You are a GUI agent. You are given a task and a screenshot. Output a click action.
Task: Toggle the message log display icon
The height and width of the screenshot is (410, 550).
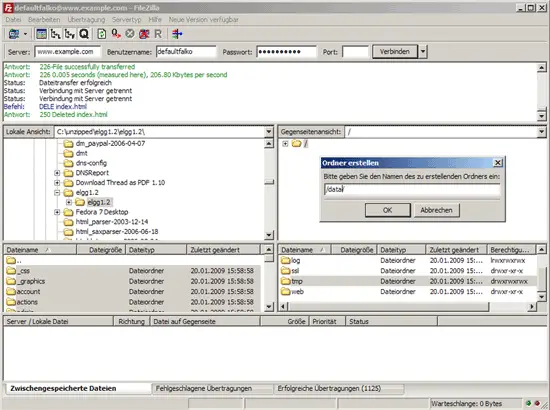click(41, 34)
